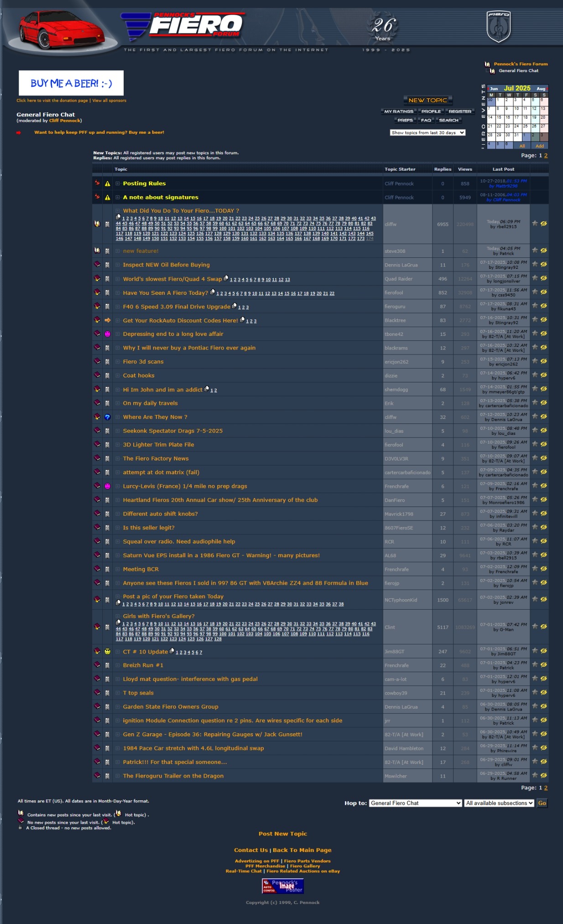Click the open-book icon beside 'new feature!'
Viewport: 563px width, 924px height.
[97, 251]
